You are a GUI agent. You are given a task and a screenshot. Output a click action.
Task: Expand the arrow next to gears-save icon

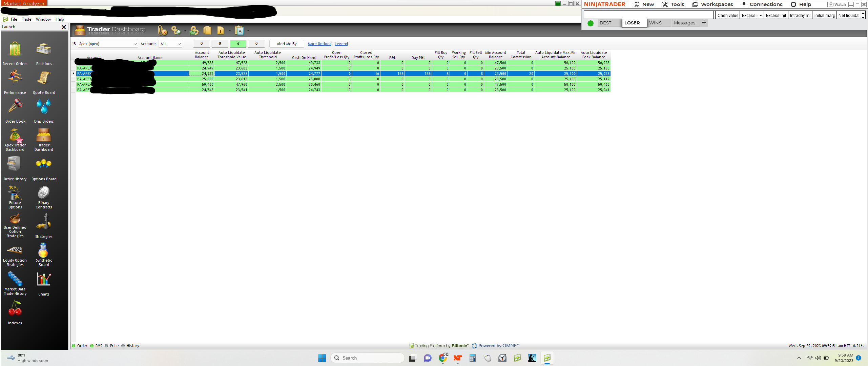pyautogui.click(x=185, y=31)
